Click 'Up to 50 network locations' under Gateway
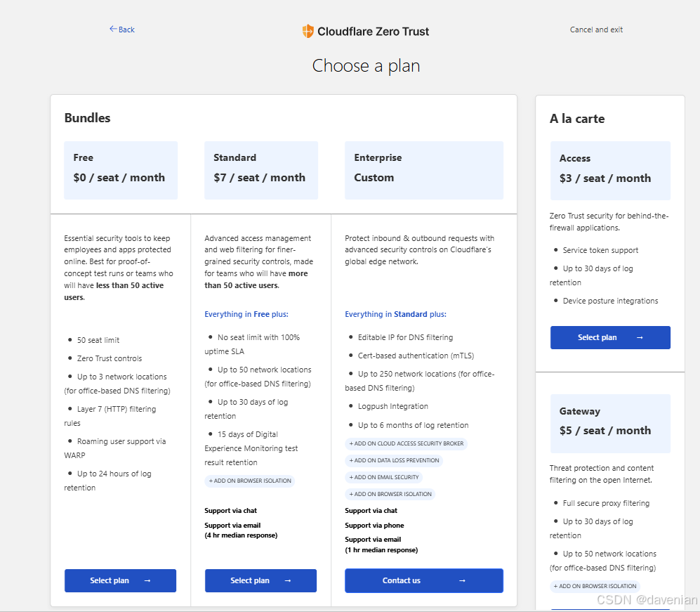Screen dimensions: 700x612 tap(610, 554)
